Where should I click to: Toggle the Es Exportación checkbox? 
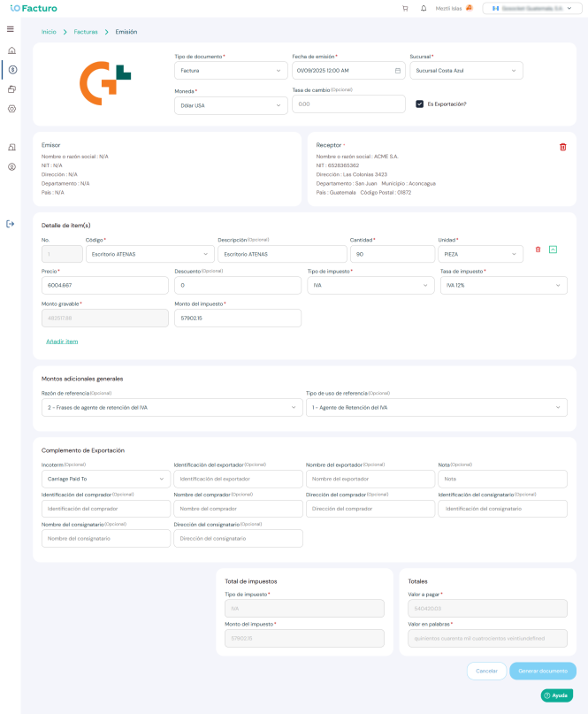coord(420,104)
